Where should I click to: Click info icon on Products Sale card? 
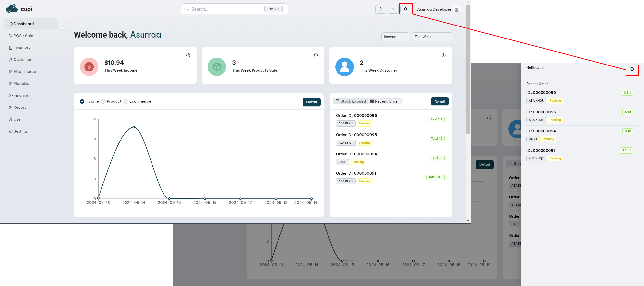pos(316,55)
